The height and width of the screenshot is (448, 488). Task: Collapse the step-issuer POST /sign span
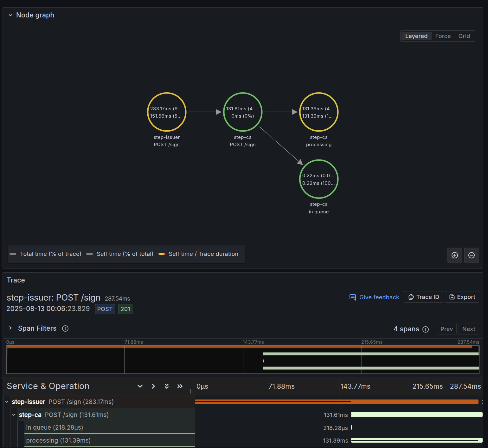pos(7,402)
